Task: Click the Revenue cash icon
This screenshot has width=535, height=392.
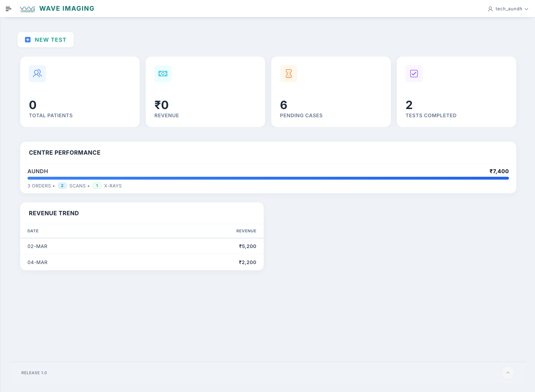Action: click(163, 74)
